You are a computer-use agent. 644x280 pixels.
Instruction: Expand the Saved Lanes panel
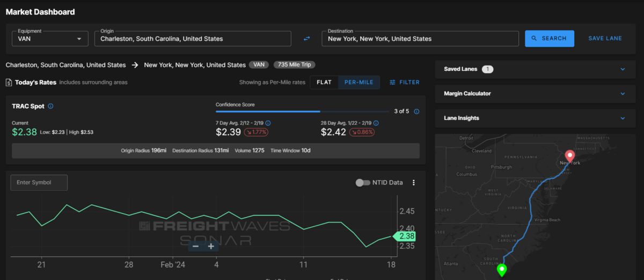[x=623, y=69]
